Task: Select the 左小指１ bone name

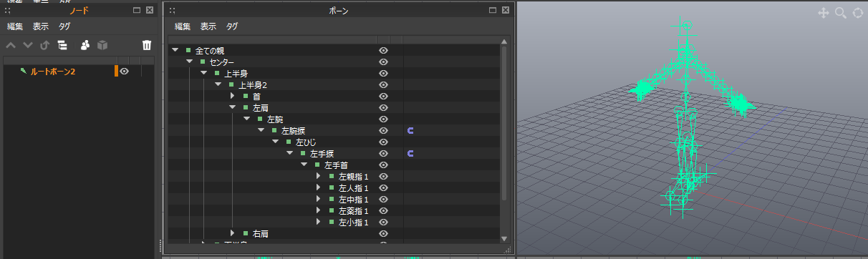Action: click(x=353, y=223)
